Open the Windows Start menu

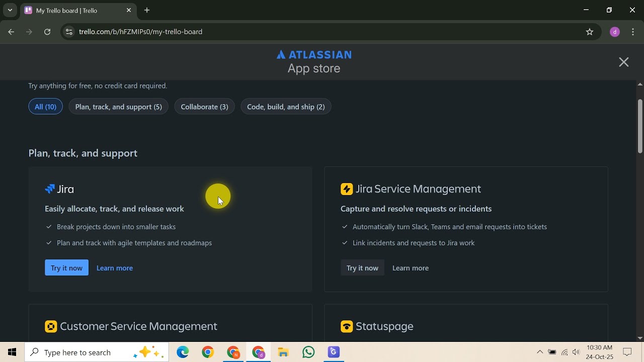12,352
